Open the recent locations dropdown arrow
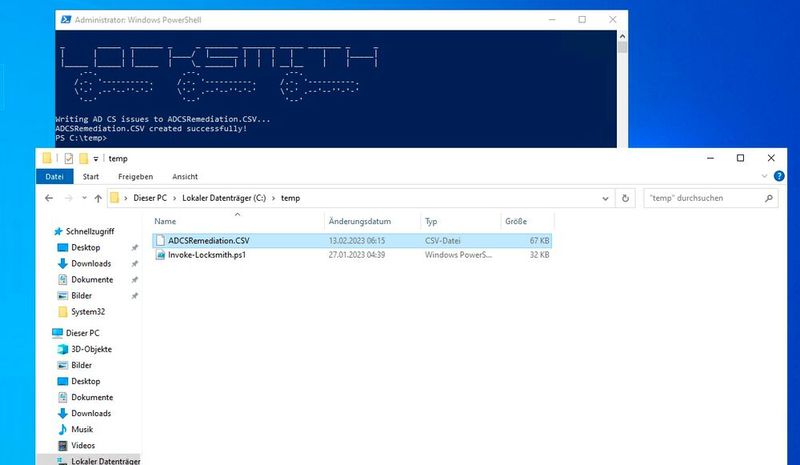 tap(84, 198)
